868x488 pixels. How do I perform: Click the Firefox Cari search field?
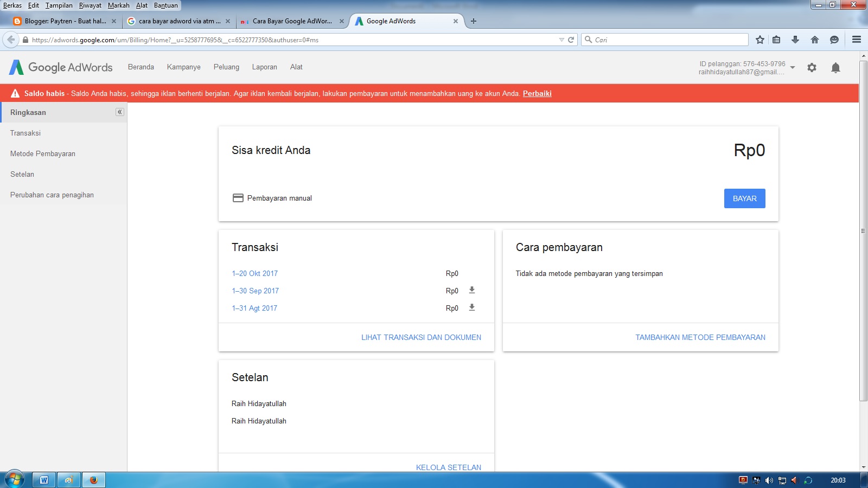(x=665, y=40)
